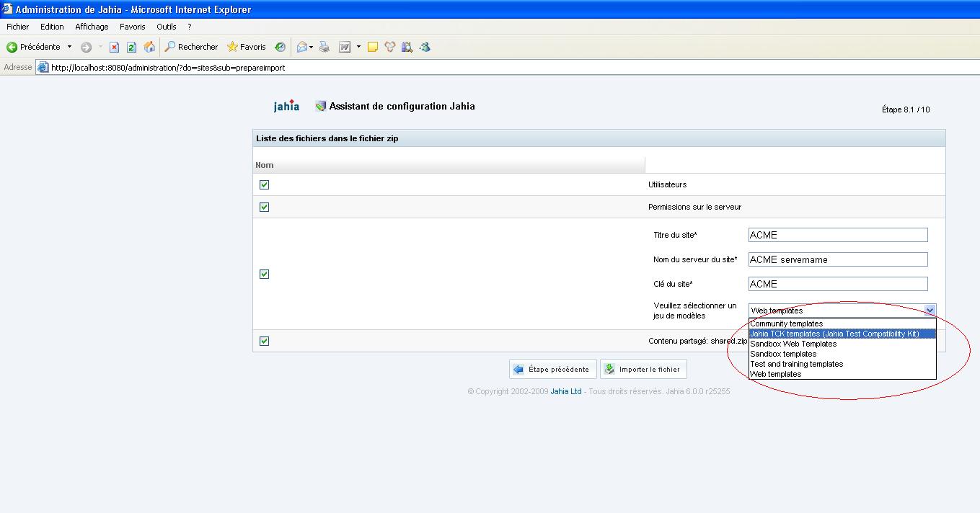Open the browsing history icon
The width and height of the screenshot is (980, 513).
coord(280,47)
